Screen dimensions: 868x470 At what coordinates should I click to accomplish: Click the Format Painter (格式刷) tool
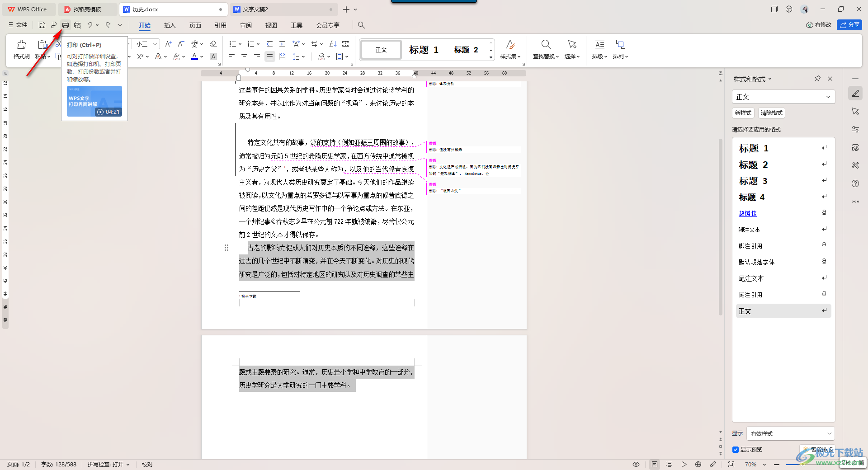(21, 49)
